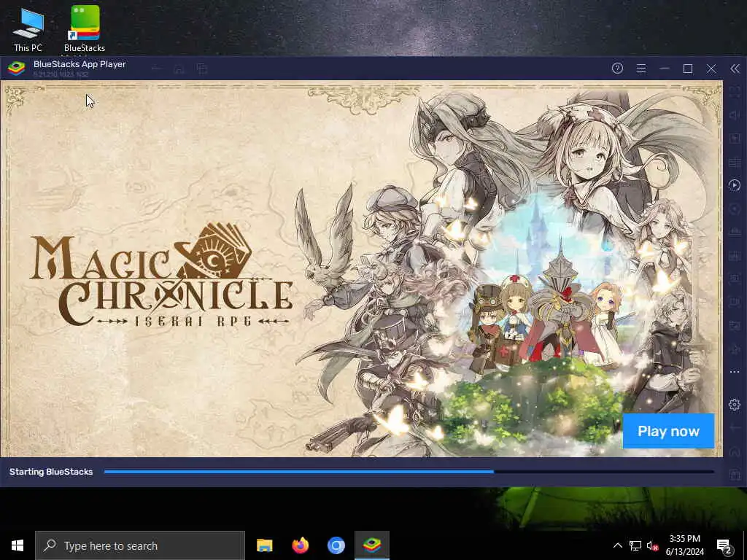The image size is (747, 560).
Task: Open the Windows notification center
Action: (724, 545)
